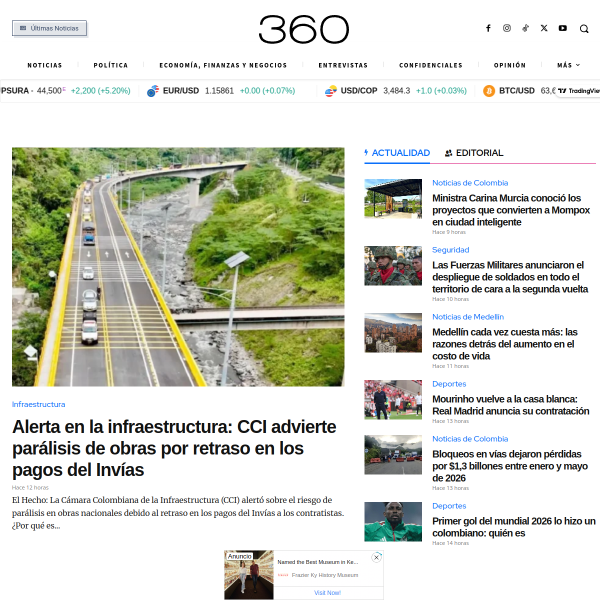Click the Seguridad category link
The width and height of the screenshot is (600, 600).
tap(450, 250)
